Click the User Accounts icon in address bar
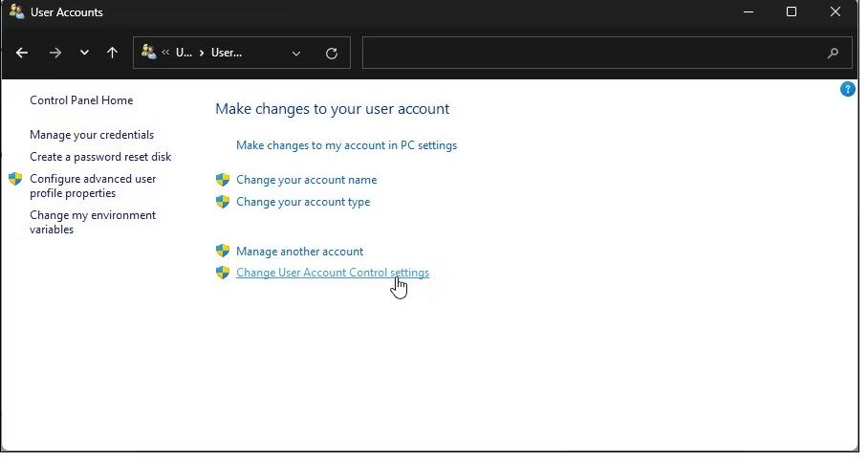Viewport: 868px width, 461px height. point(149,53)
